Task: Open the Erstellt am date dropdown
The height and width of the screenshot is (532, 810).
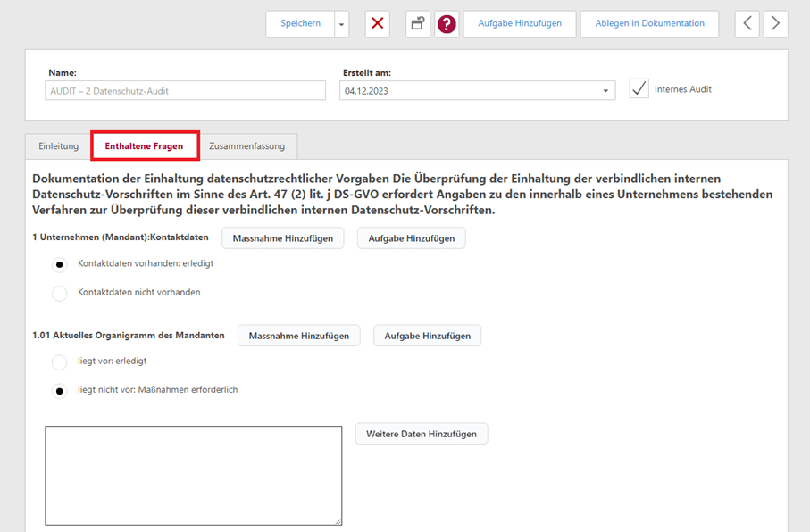Action: (x=607, y=90)
